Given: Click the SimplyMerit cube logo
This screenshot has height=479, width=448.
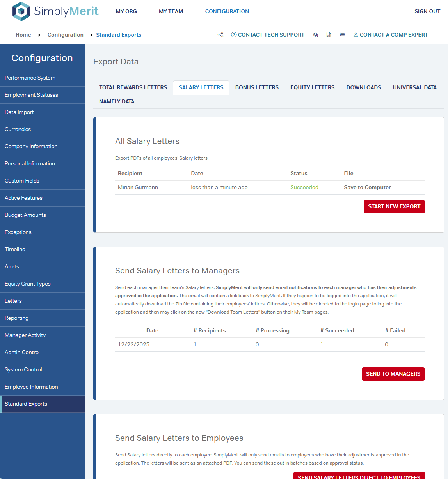Looking at the screenshot, I should coord(21,11).
